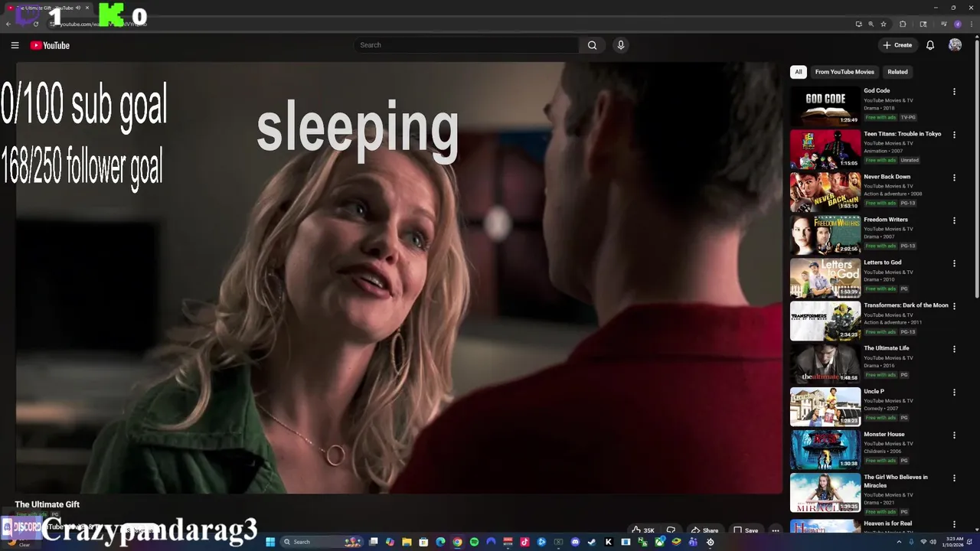
Task: Click the magnifier search button
Action: pos(592,45)
